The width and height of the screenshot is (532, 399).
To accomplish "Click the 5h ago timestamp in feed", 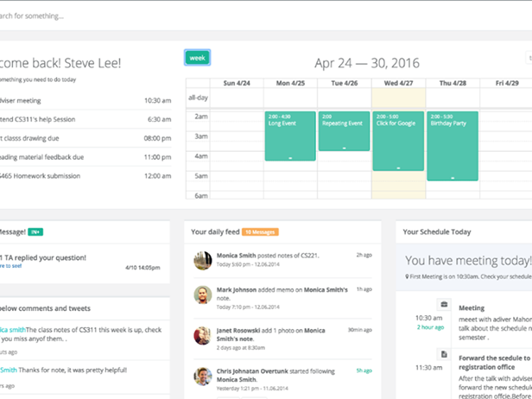I will 364,370.
